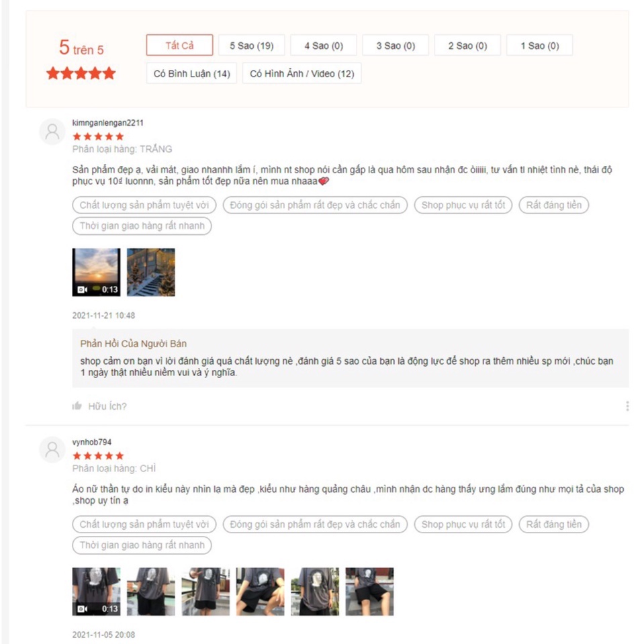644x644 pixels.
Task: Click vynhob794's avatar icon
Action: [52, 450]
